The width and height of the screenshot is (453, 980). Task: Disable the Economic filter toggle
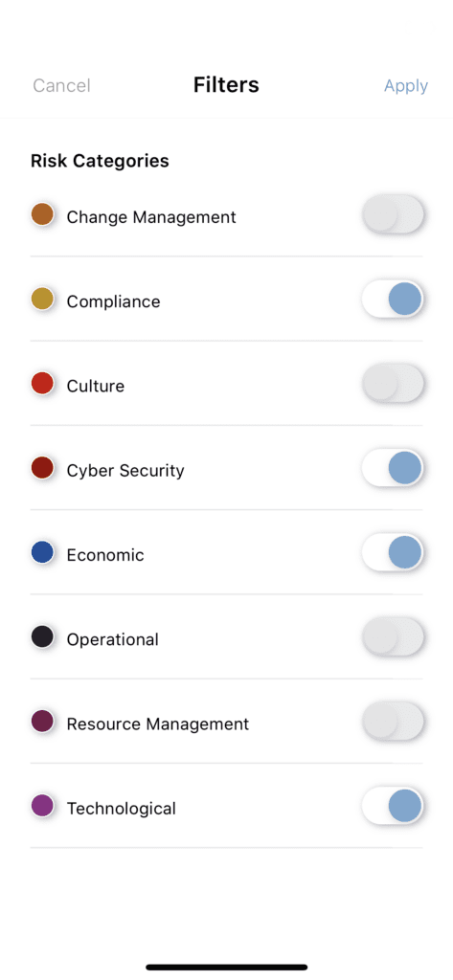(x=393, y=552)
